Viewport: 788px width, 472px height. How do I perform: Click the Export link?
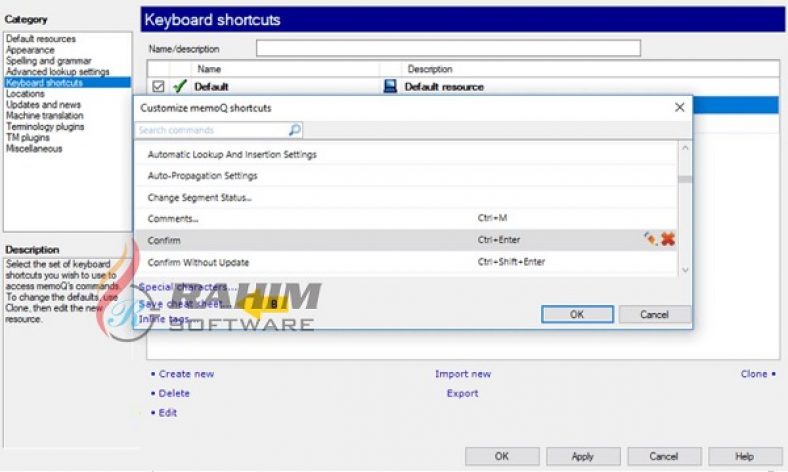[462, 394]
